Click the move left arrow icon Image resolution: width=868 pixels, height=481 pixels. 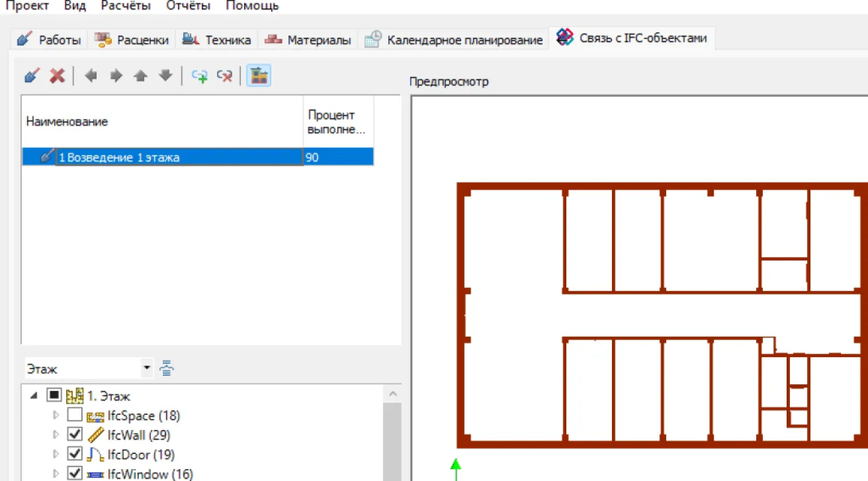point(91,76)
